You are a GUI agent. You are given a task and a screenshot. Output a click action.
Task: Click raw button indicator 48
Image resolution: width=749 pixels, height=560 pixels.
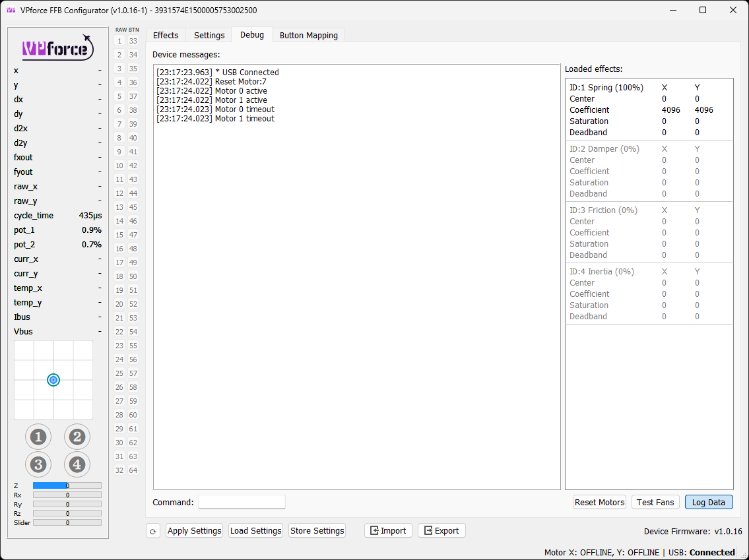click(x=133, y=249)
